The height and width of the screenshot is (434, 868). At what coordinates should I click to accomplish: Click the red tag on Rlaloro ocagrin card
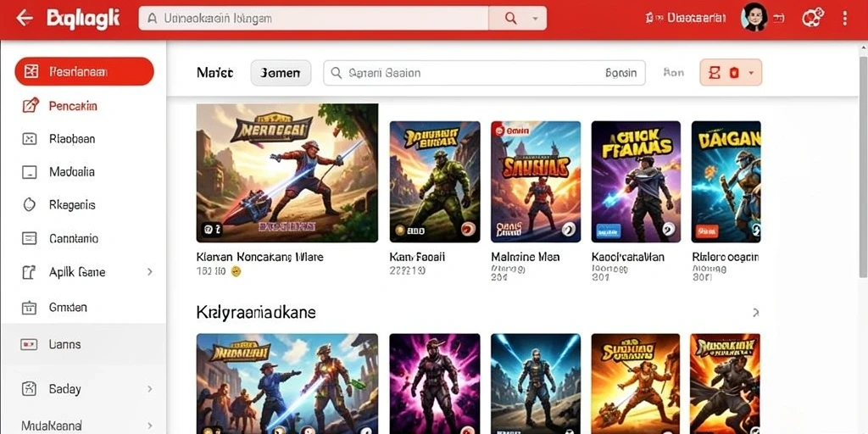click(707, 231)
